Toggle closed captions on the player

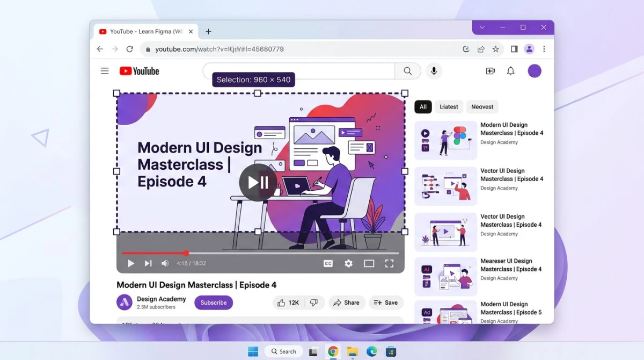[328, 263]
